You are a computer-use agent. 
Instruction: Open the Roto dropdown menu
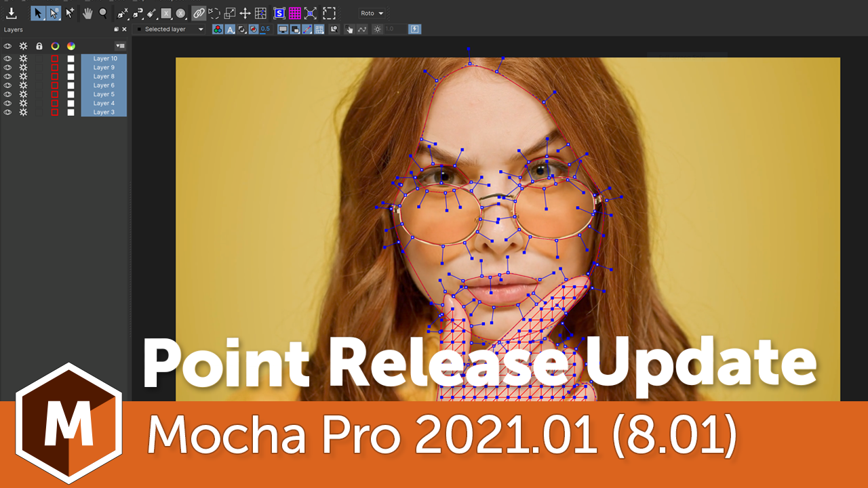click(x=372, y=12)
